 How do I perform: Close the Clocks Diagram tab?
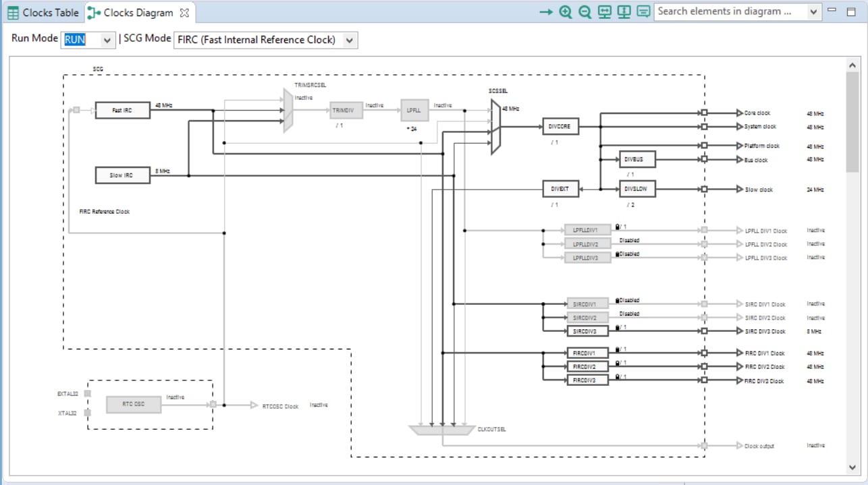tap(185, 13)
